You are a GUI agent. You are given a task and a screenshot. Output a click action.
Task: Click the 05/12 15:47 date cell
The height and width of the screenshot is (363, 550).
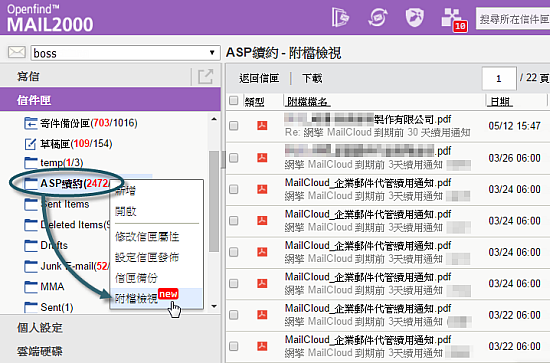[x=514, y=126]
